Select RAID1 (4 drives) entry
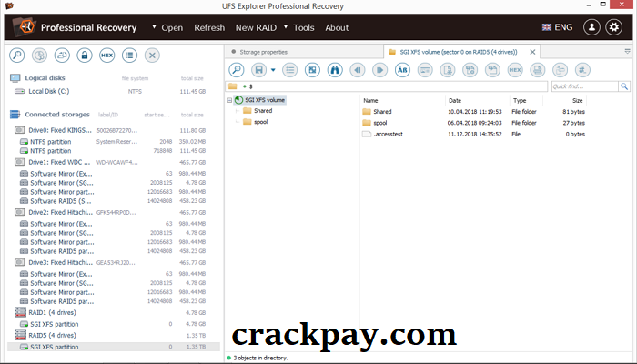The height and width of the screenshot is (364, 637). (52, 313)
